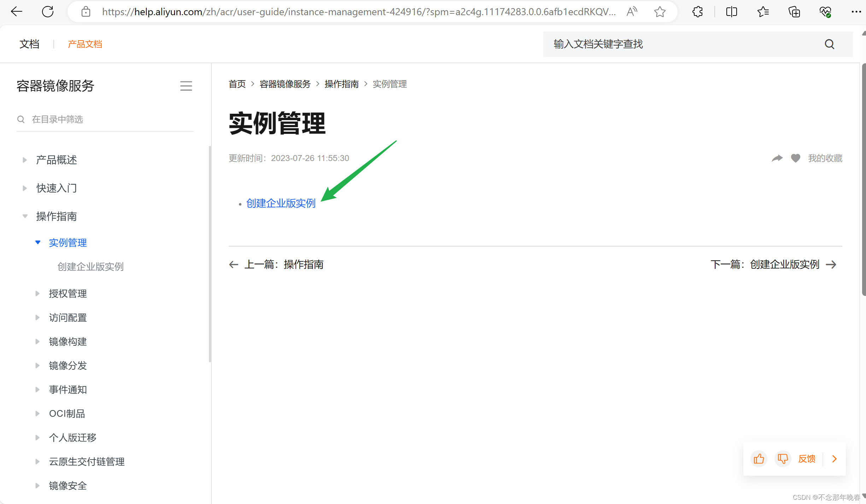866x504 pixels.
Task: Select 产品文档 tab in header
Action: [85, 44]
